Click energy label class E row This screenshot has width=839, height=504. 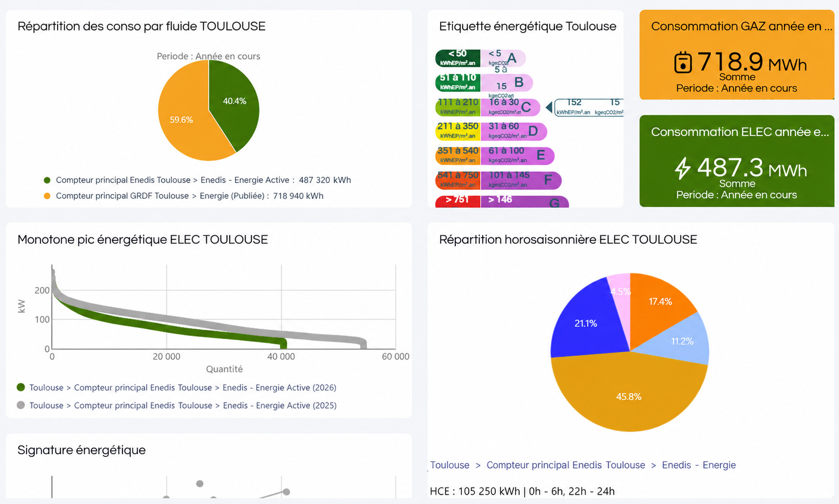click(495, 156)
